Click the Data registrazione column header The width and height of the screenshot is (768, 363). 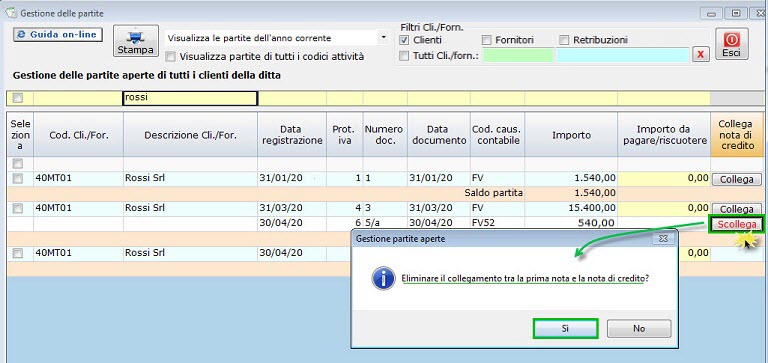[292, 135]
